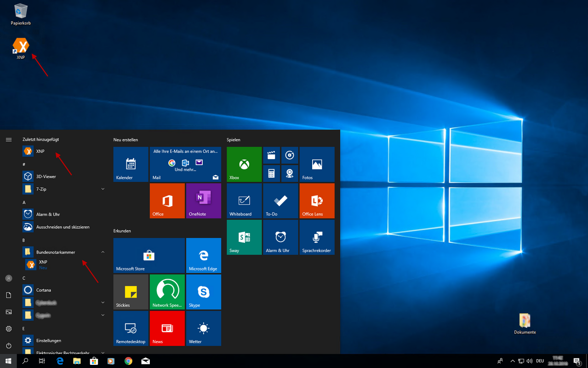Open the Stickies tile

(131, 292)
